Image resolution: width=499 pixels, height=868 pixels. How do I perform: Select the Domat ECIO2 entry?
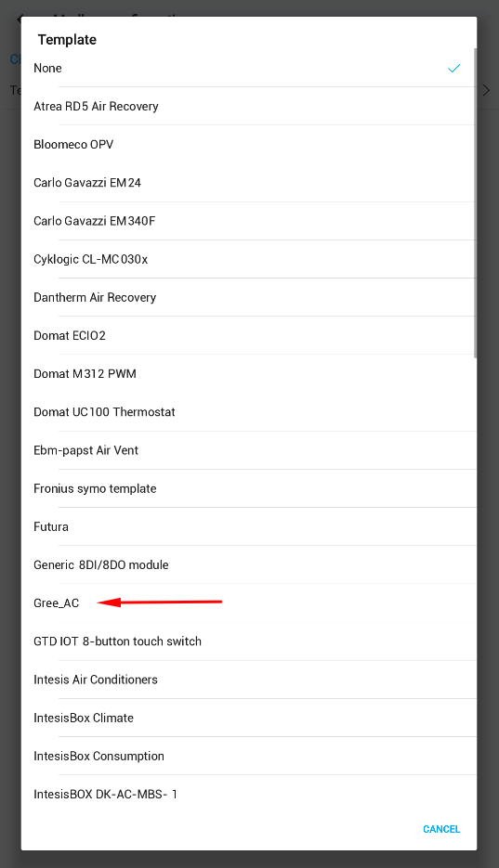pyautogui.click(x=249, y=335)
